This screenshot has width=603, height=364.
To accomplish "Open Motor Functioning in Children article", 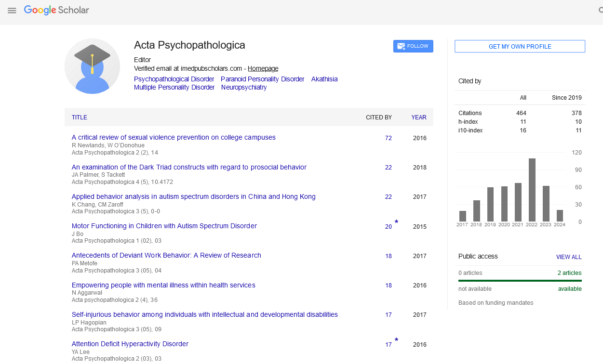I will 164,226.
